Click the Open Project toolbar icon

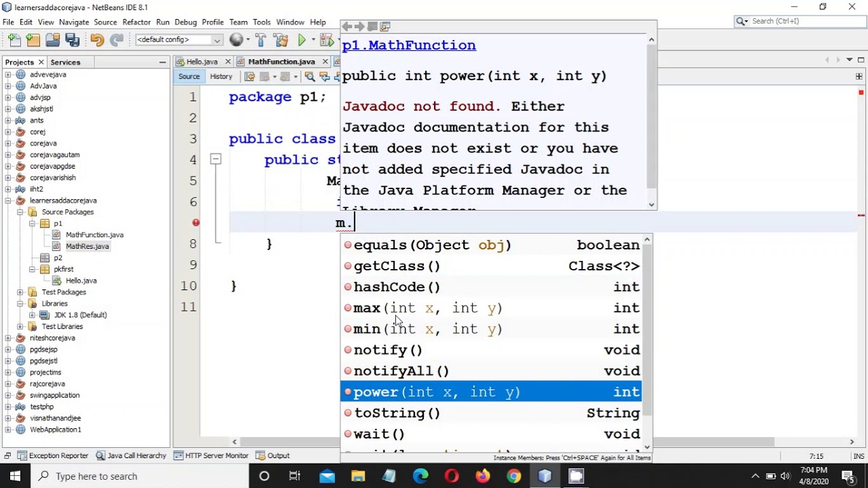tap(52, 41)
